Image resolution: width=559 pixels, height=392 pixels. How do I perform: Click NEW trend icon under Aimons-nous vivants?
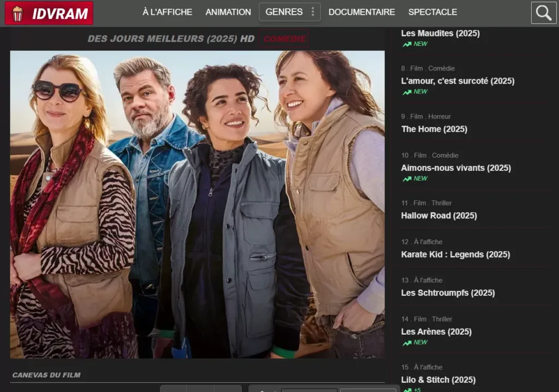point(407,179)
